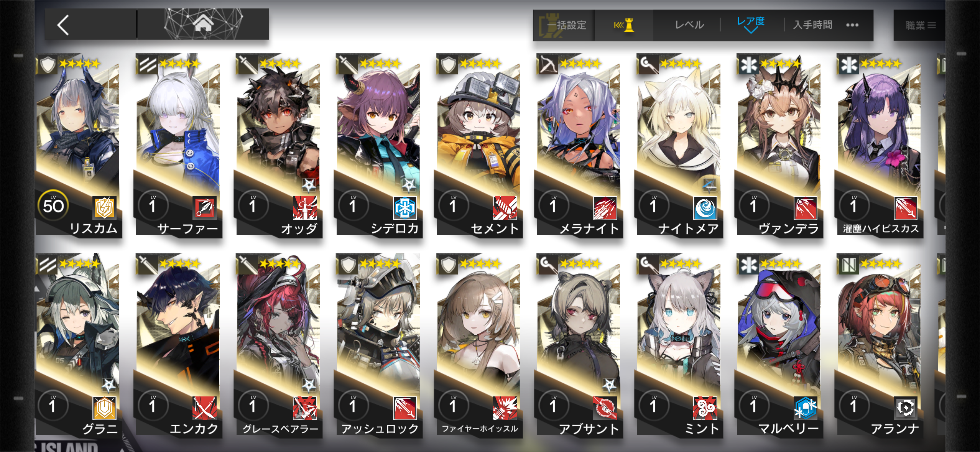Open operator メラナイト's card
The image size is (980, 452).
click(579, 145)
